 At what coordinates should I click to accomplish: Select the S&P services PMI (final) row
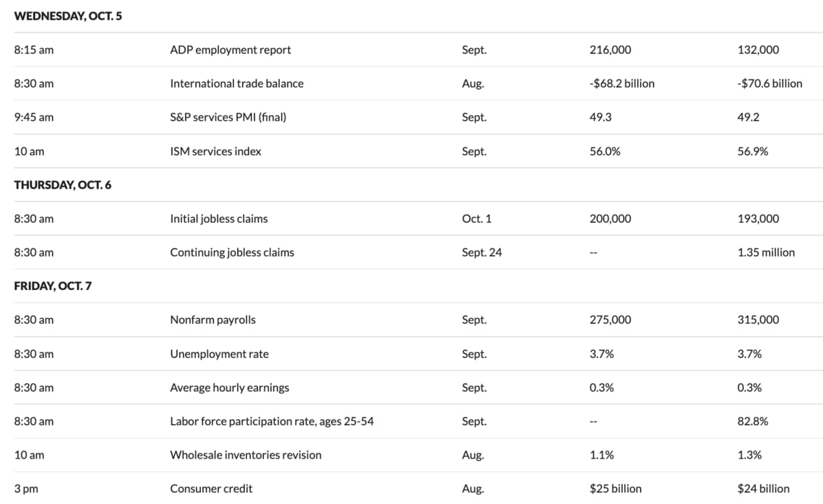228,117
